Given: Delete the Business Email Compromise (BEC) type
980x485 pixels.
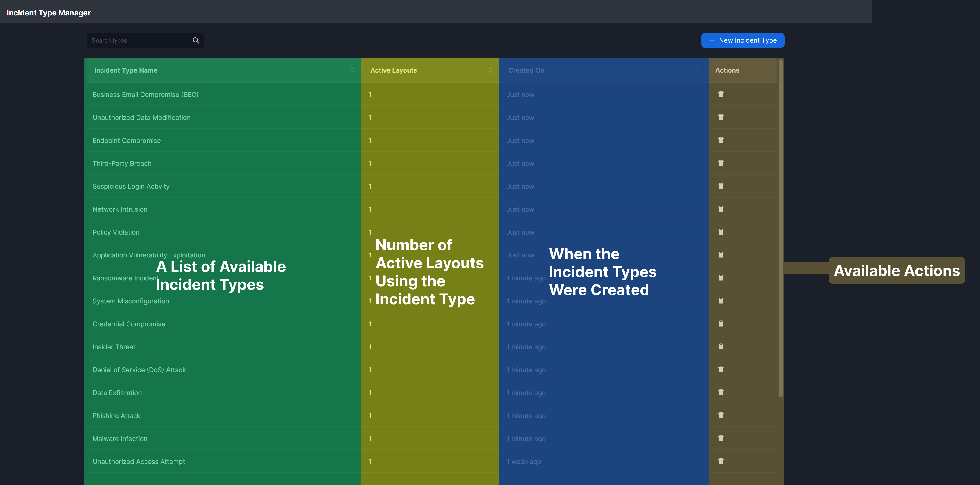Looking at the screenshot, I should [720, 94].
